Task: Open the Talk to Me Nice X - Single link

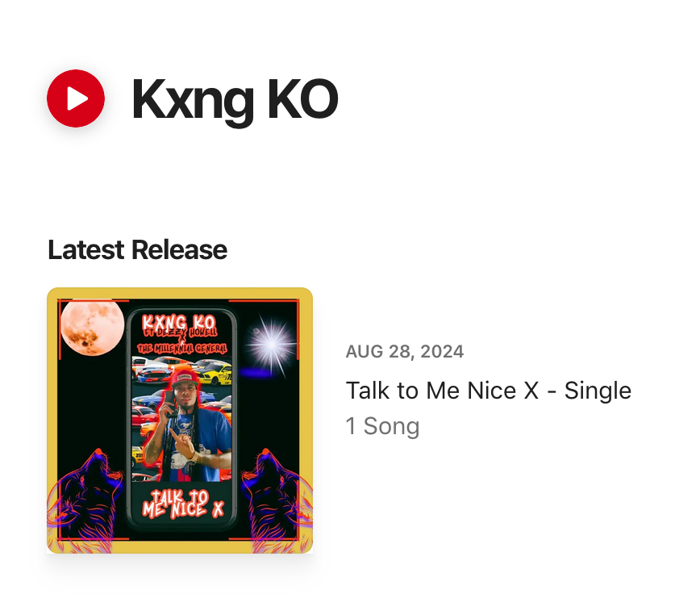Action: point(488,391)
